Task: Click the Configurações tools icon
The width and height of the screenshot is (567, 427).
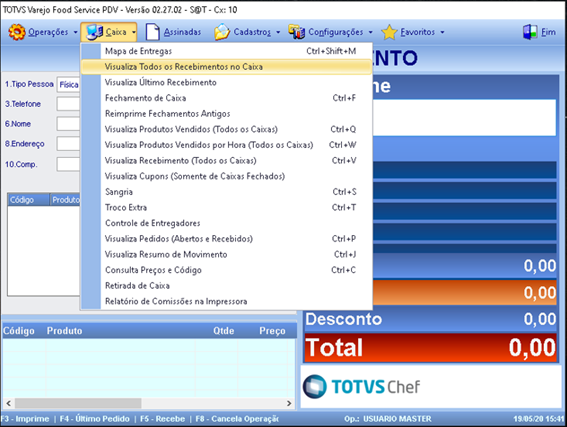Action: point(297,32)
